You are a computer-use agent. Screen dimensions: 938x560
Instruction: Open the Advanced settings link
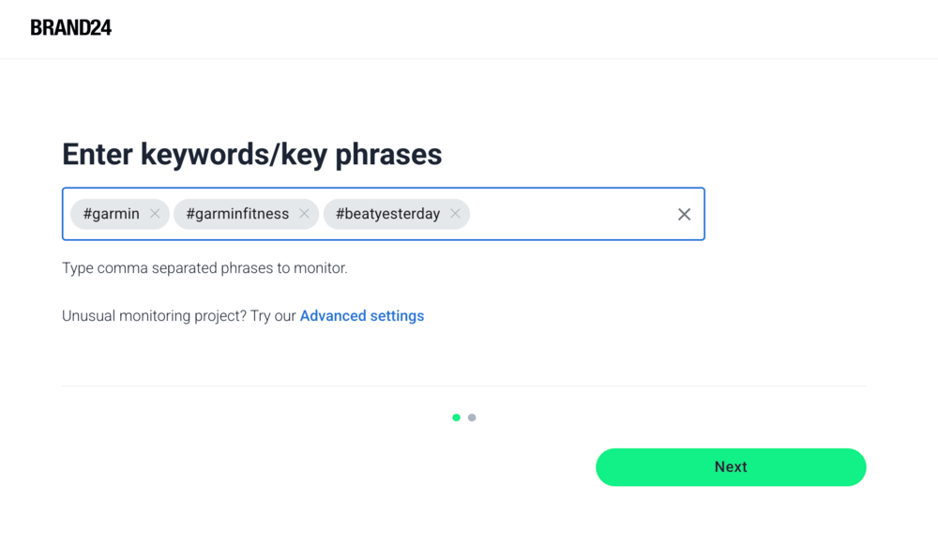click(x=362, y=316)
